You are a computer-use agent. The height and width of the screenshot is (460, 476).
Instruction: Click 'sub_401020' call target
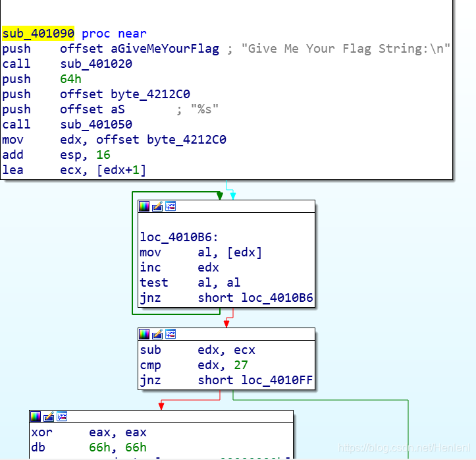[x=96, y=64]
